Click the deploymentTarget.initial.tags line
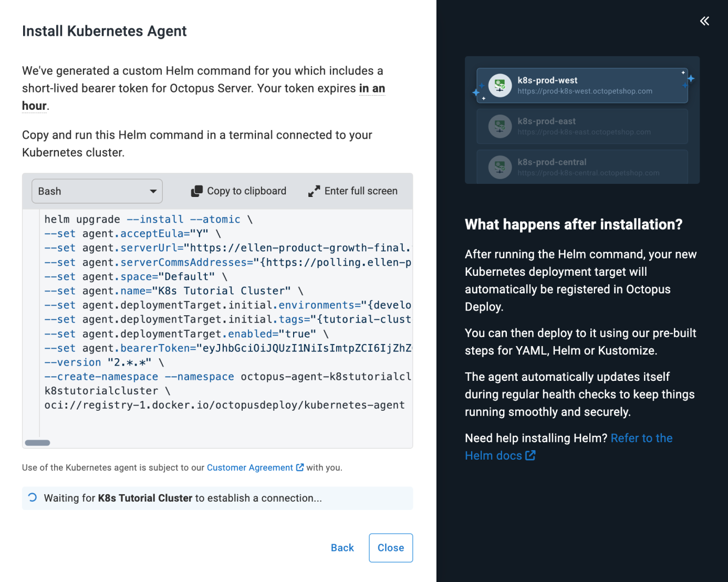 click(x=228, y=319)
